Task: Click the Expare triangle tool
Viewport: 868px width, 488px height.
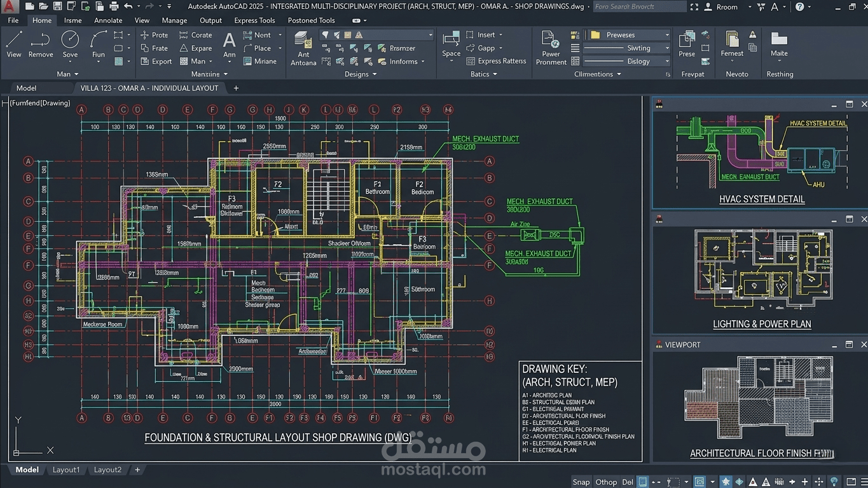Action: pyautogui.click(x=195, y=48)
